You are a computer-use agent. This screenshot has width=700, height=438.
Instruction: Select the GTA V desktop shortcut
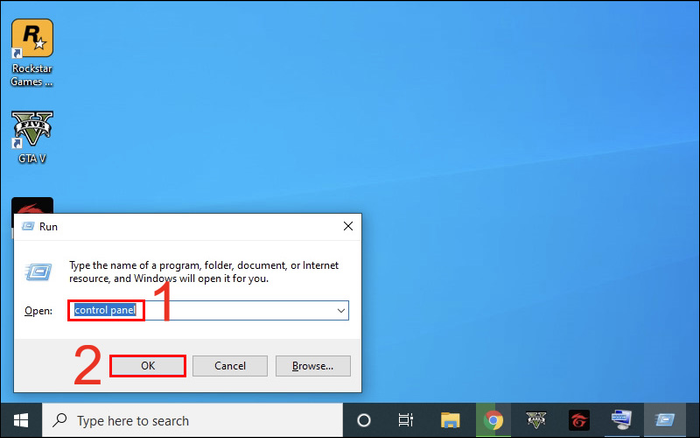[32, 138]
